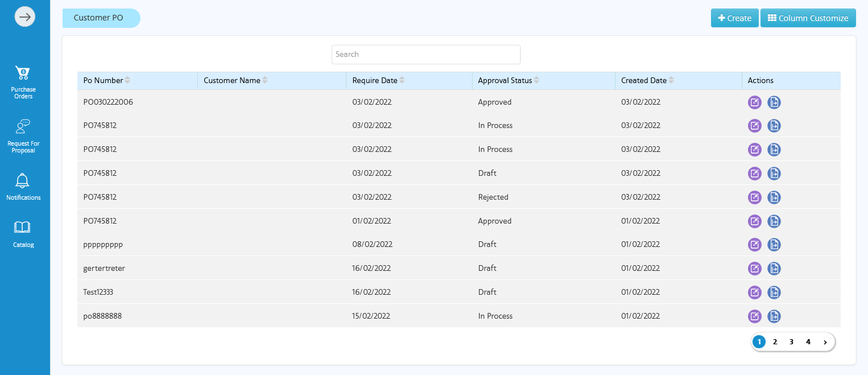Go to page 3 of results
868x375 pixels.
pyautogui.click(x=791, y=342)
